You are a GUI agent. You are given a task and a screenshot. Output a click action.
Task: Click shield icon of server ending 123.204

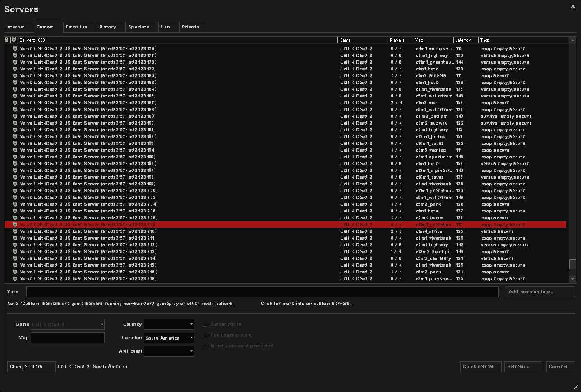[14, 204]
